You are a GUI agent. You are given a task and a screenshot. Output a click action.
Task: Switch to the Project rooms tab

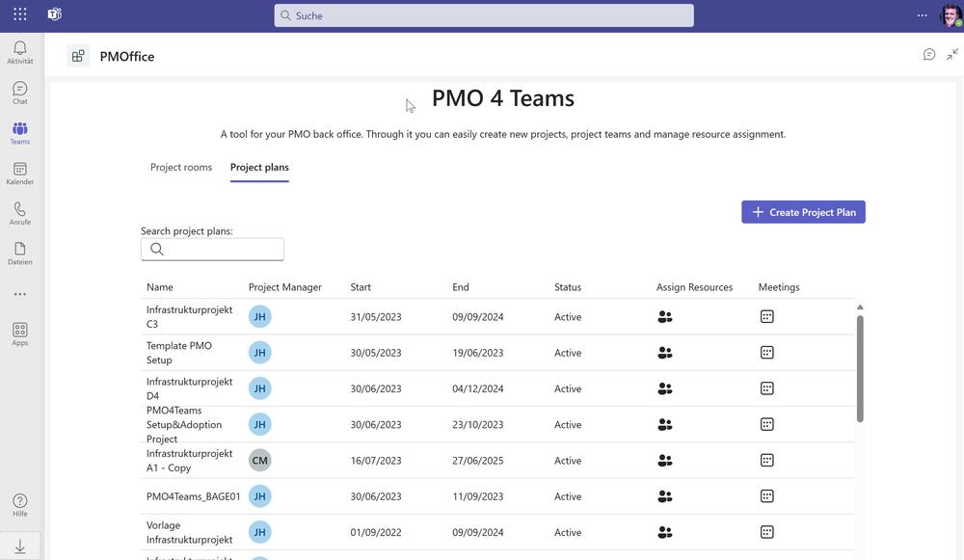[181, 167]
